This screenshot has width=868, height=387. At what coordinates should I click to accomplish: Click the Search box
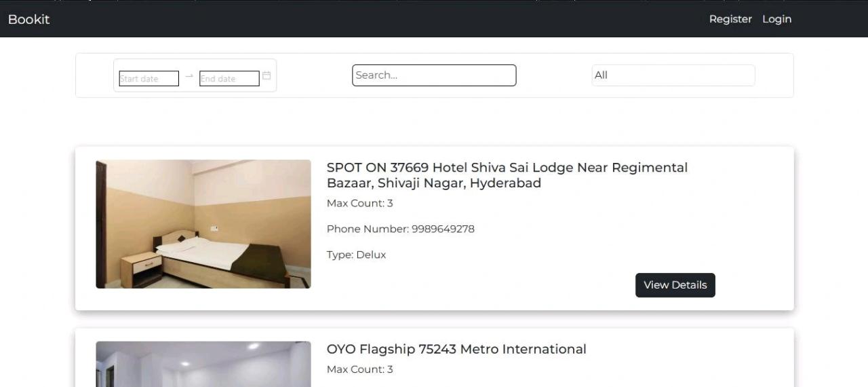(x=434, y=75)
